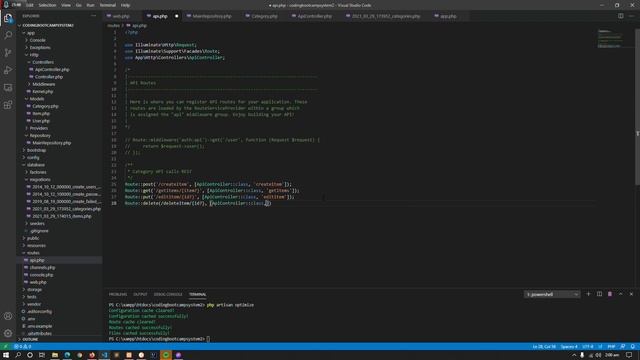This screenshot has width=640, height=360.
Task: Split the editor to the right
Action: point(620,16)
